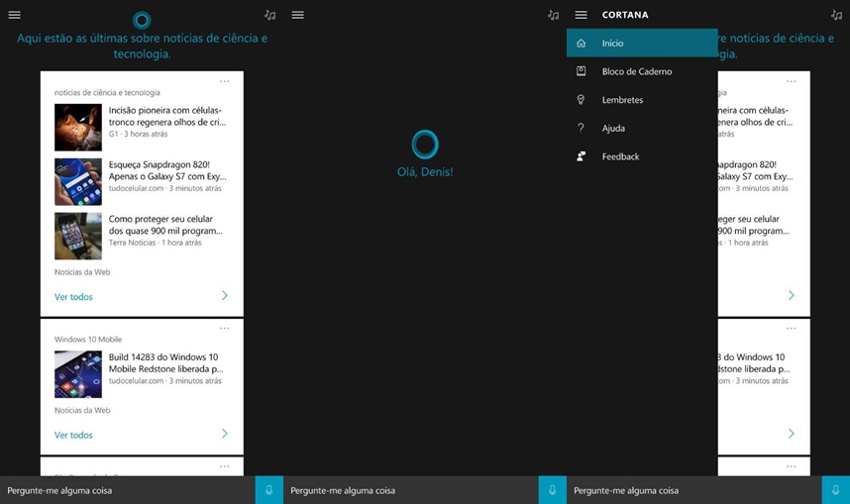The width and height of the screenshot is (850, 504).
Task: Tap music recognition icon in left screen
Action: (x=270, y=15)
